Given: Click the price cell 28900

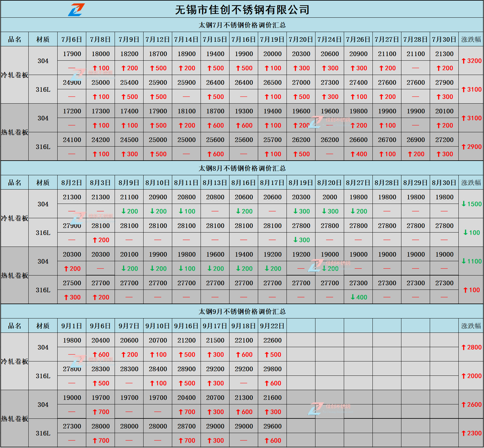Looking at the screenshot, I should [187, 369].
